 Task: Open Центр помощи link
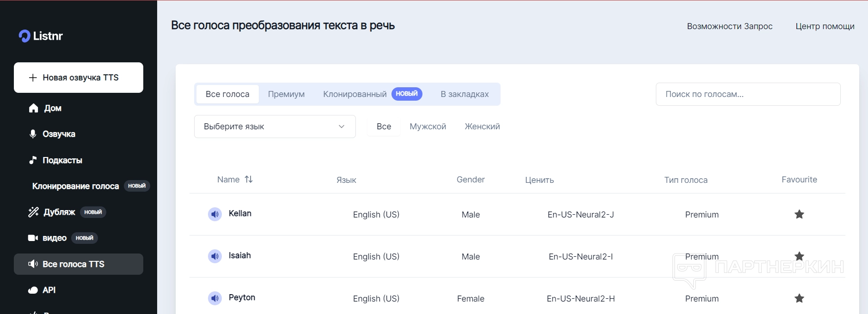pos(825,26)
